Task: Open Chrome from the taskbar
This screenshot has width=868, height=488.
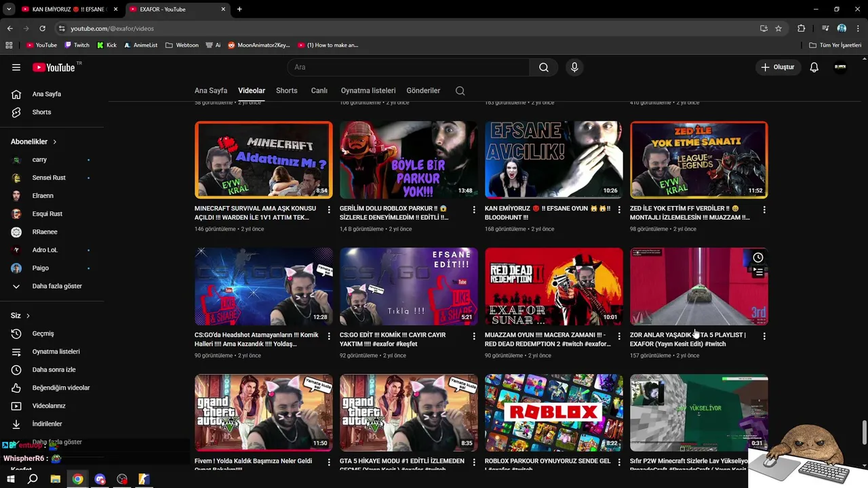Action: [78, 479]
